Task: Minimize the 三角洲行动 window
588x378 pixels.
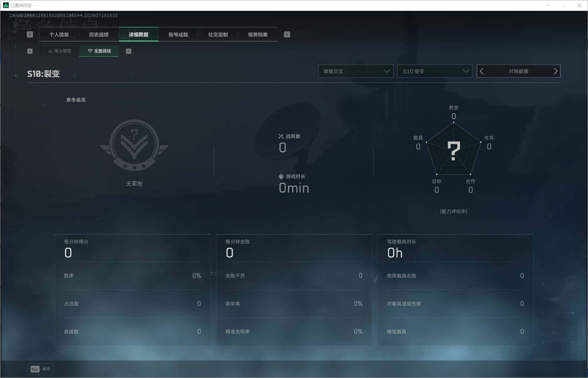Action: (x=548, y=5)
